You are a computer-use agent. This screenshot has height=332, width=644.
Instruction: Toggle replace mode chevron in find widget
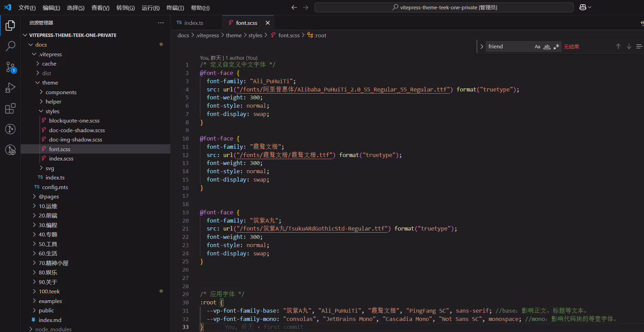[x=482, y=47]
